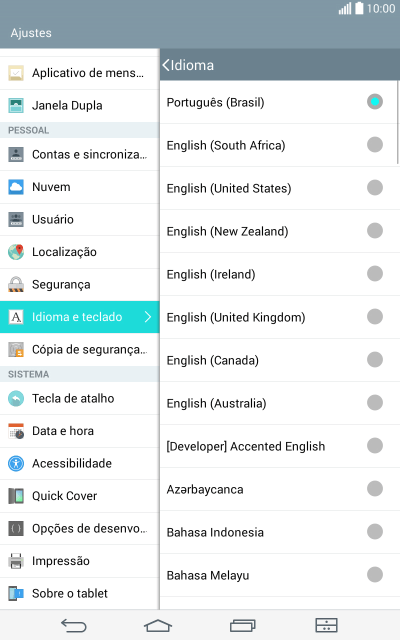Screen dimensions: 400x640
Task: Tap the Data e hora calendar icon
Action: [x=16, y=431]
